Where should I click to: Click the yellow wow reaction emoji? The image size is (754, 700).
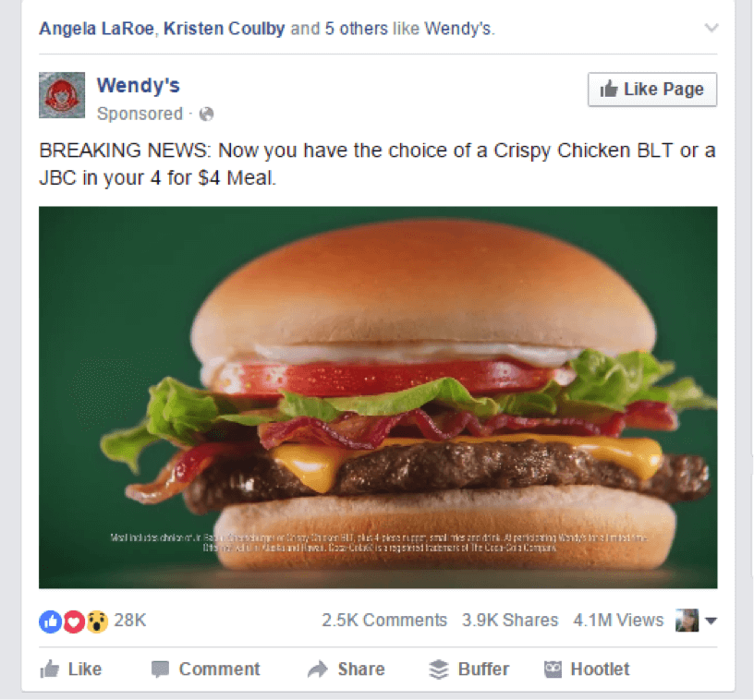click(97, 622)
